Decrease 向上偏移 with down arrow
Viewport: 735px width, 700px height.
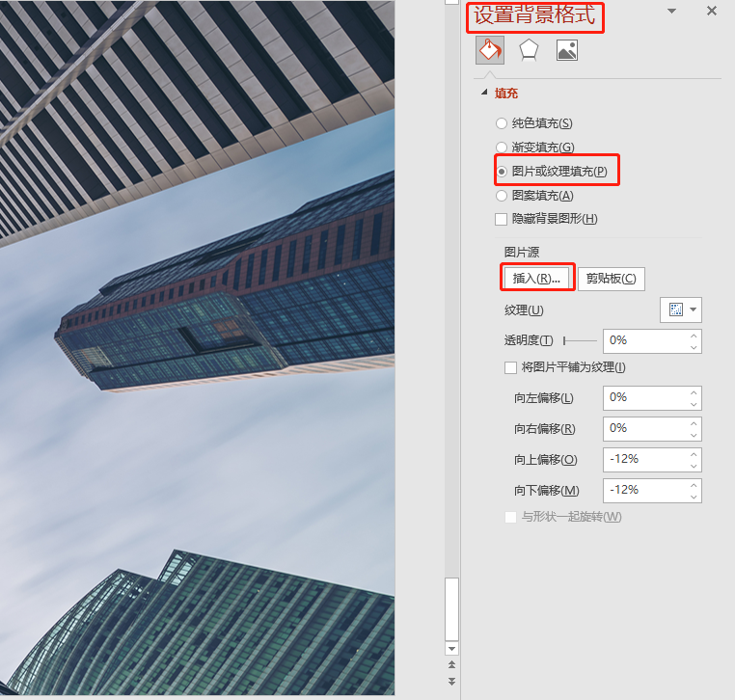[x=694, y=467]
